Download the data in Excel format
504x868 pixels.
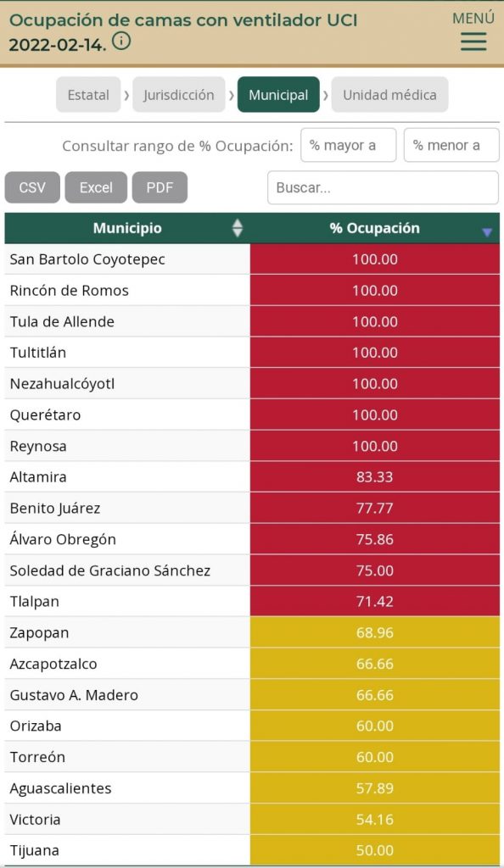(95, 187)
